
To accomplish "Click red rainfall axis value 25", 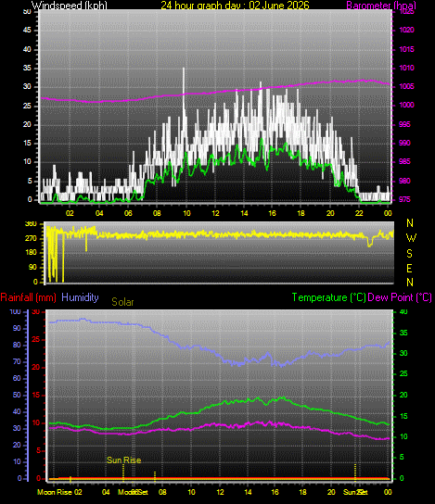I will tap(36, 340).
